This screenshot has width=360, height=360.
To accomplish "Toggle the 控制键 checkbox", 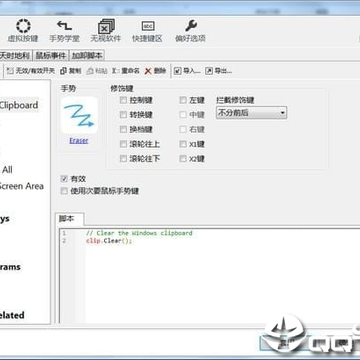I will point(123,100).
